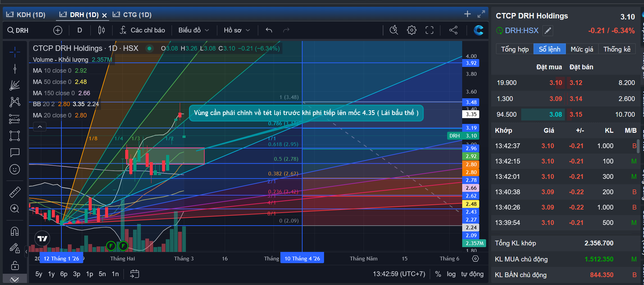Click the share chart icon
The image size is (644, 285).
453,30
